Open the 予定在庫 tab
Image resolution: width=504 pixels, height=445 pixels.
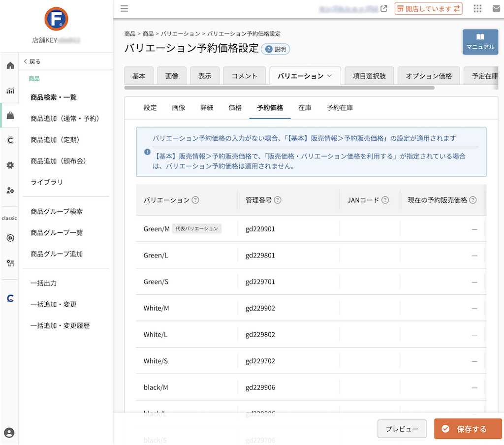481,76
